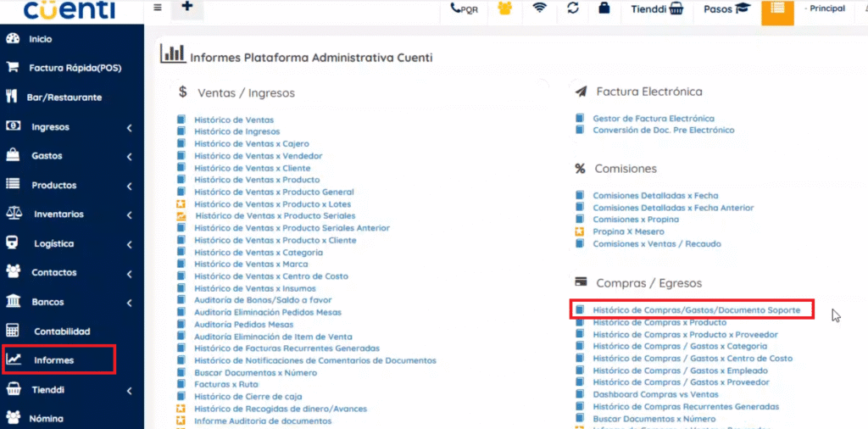Click the Cuenti logo
868x429 pixels.
(70, 10)
